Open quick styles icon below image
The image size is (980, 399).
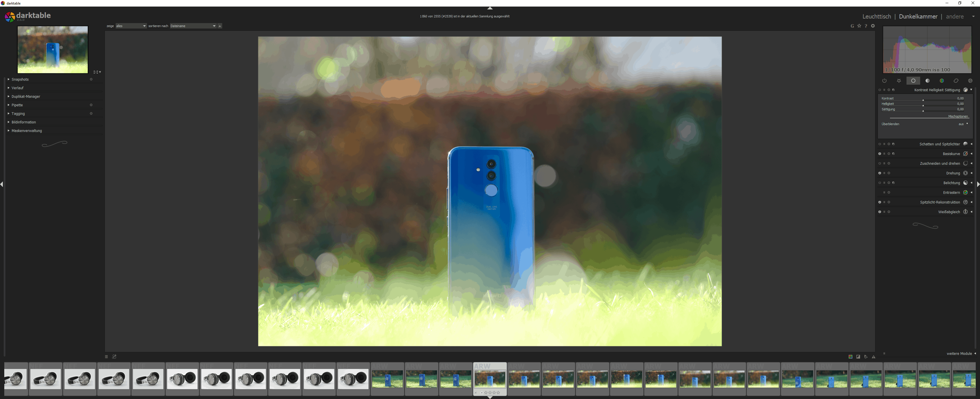click(114, 357)
